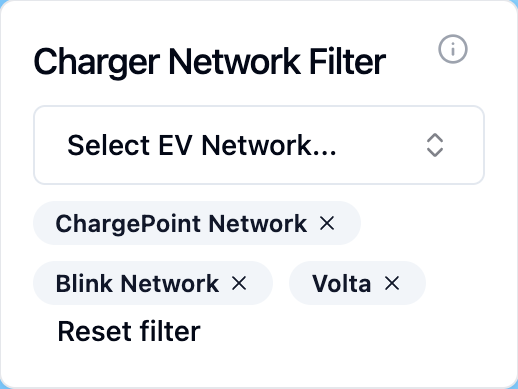
Task: Click the up-down chevron in network selector
Action: click(x=435, y=145)
